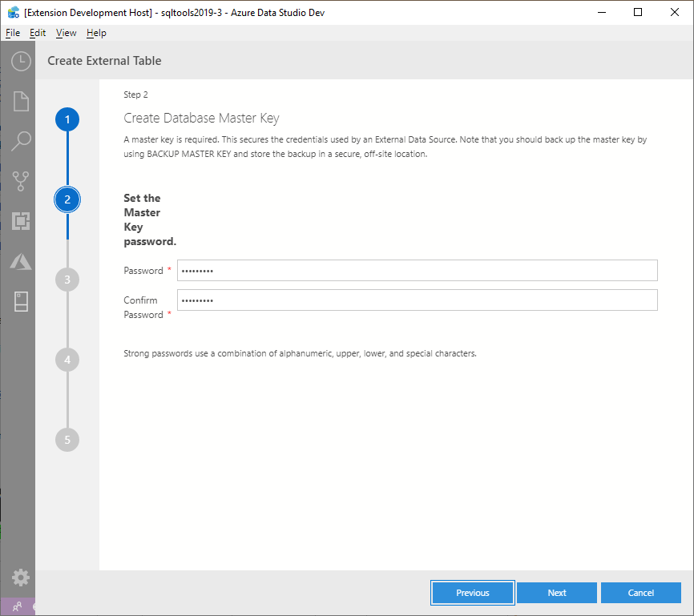
Task: Cancel the Create External Table wizard
Action: (x=641, y=593)
